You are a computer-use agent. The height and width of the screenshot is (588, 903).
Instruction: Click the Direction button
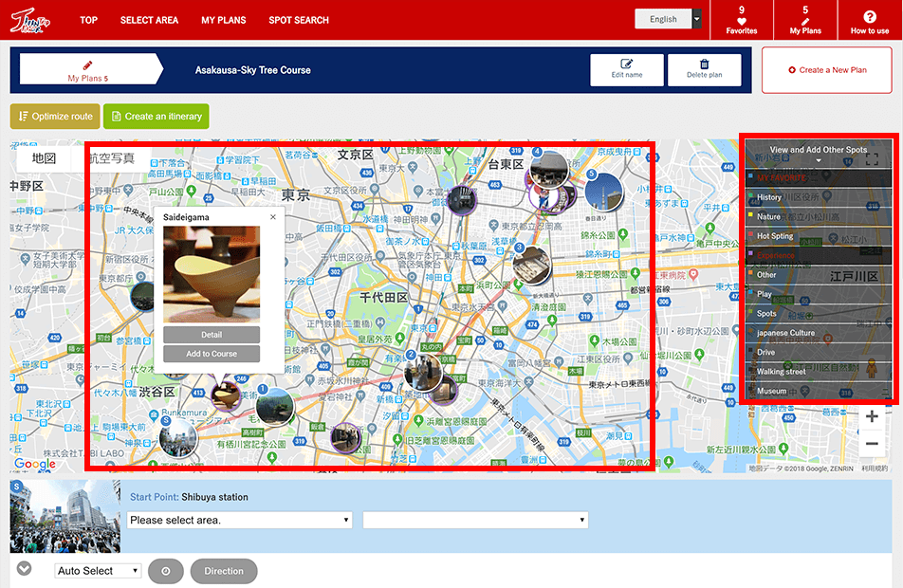click(x=224, y=571)
